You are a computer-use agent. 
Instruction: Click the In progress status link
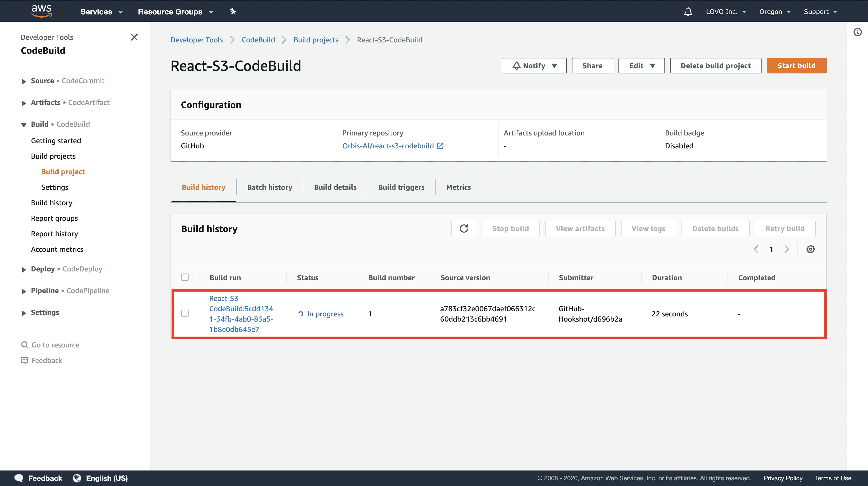(325, 314)
